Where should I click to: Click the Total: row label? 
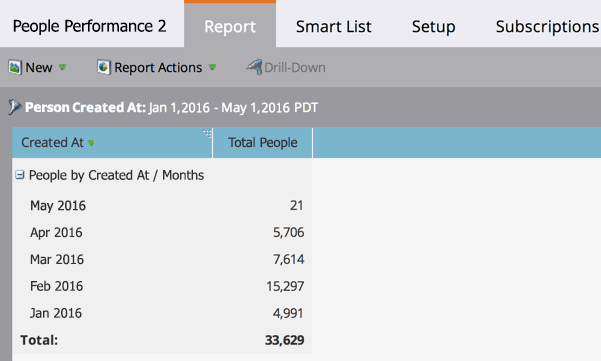click(x=39, y=340)
